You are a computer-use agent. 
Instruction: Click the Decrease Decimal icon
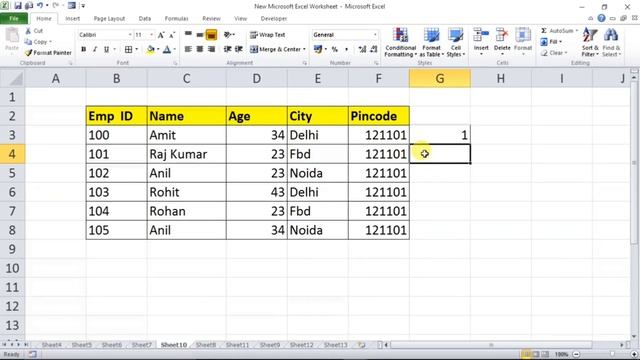click(x=373, y=49)
